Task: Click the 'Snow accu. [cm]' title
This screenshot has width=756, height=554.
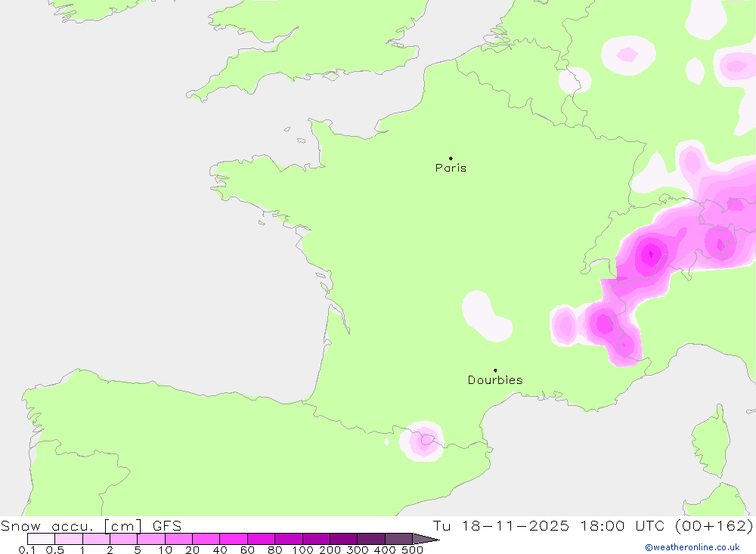Action: pos(71,525)
